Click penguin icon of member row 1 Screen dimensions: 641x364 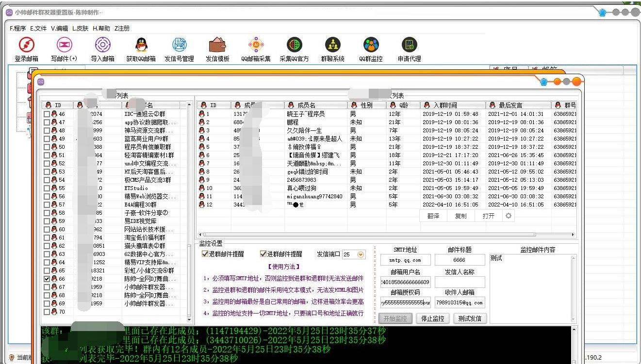click(x=201, y=114)
